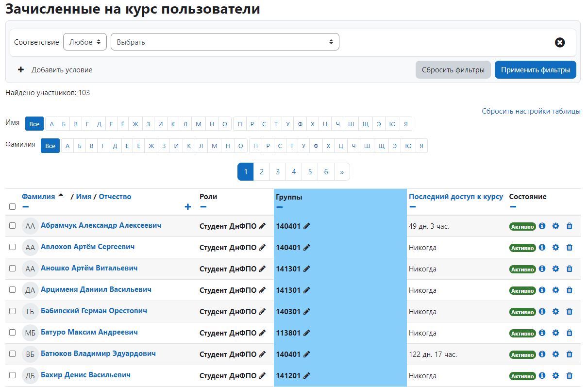Open АА avatar of Абрамчук Александр

click(x=30, y=226)
